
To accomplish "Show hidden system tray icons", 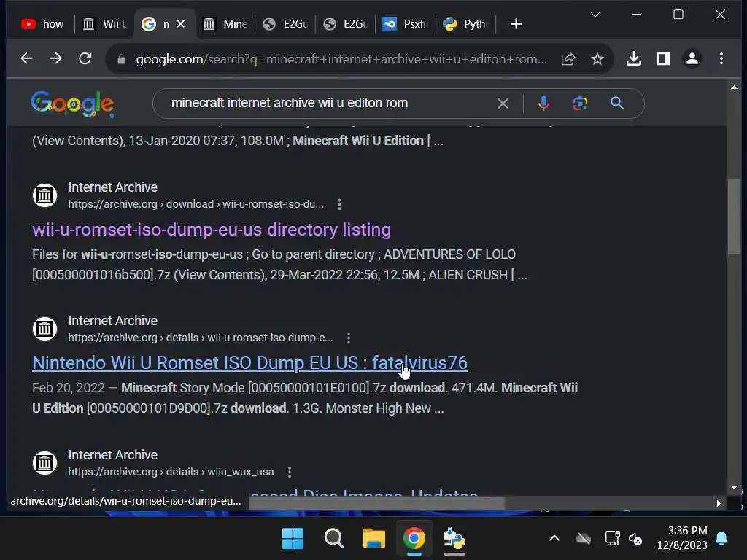I will click(554, 539).
